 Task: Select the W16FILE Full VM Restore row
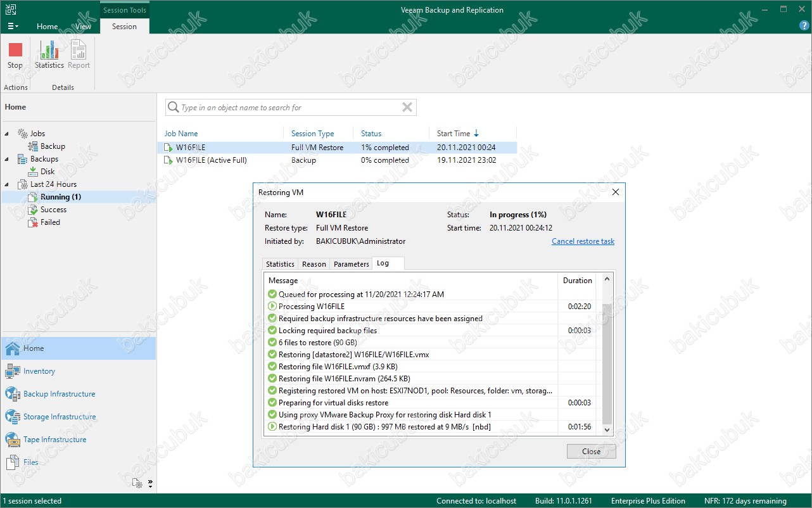(x=337, y=148)
